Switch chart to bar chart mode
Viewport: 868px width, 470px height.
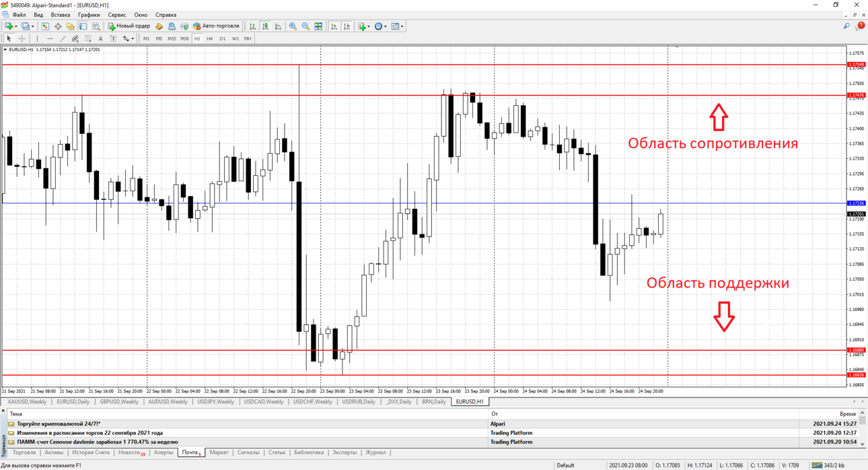pos(252,26)
